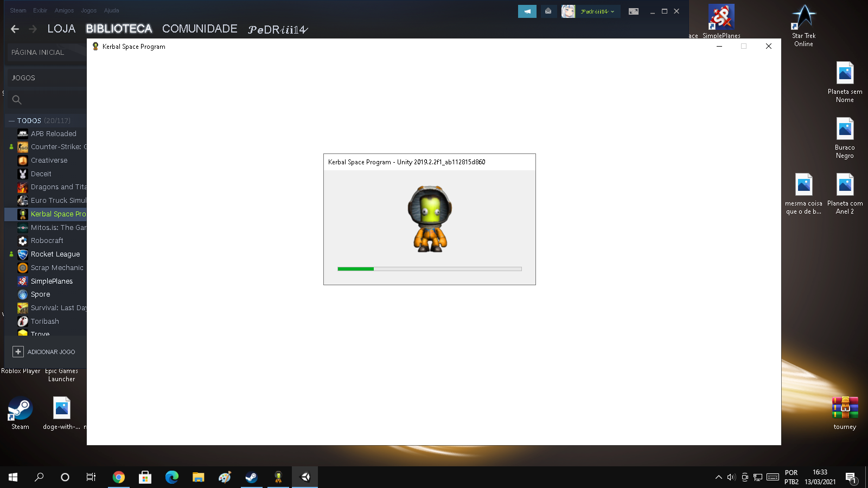
Task: Select the mesma coisa que o de b... file
Action: 803,194
